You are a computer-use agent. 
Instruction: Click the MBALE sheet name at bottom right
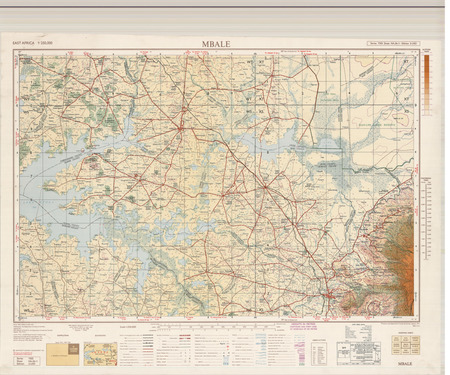pyautogui.click(x=405, y=364)
